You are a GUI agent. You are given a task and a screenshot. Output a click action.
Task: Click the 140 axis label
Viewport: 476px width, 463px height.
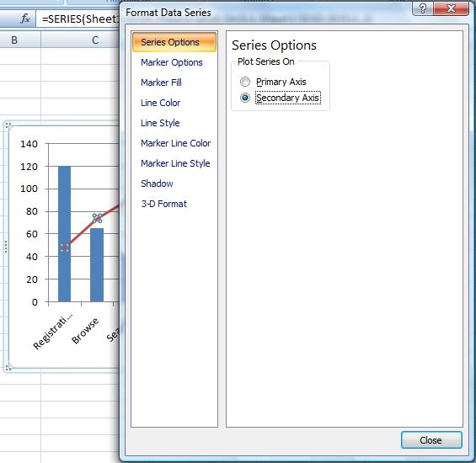tap(29, 144)
